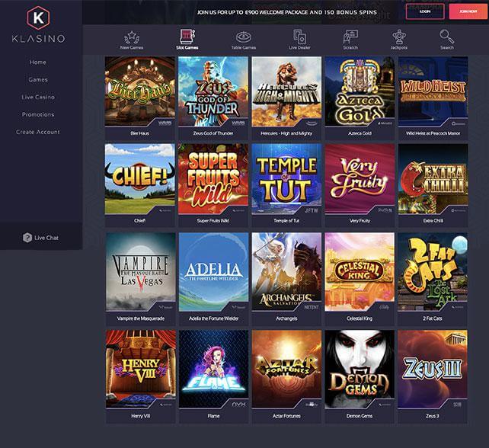This screenshot has height=448, width=489.
Task: Open Hercules High and Mighty thumbnail
Action: (x=286, y=91)
